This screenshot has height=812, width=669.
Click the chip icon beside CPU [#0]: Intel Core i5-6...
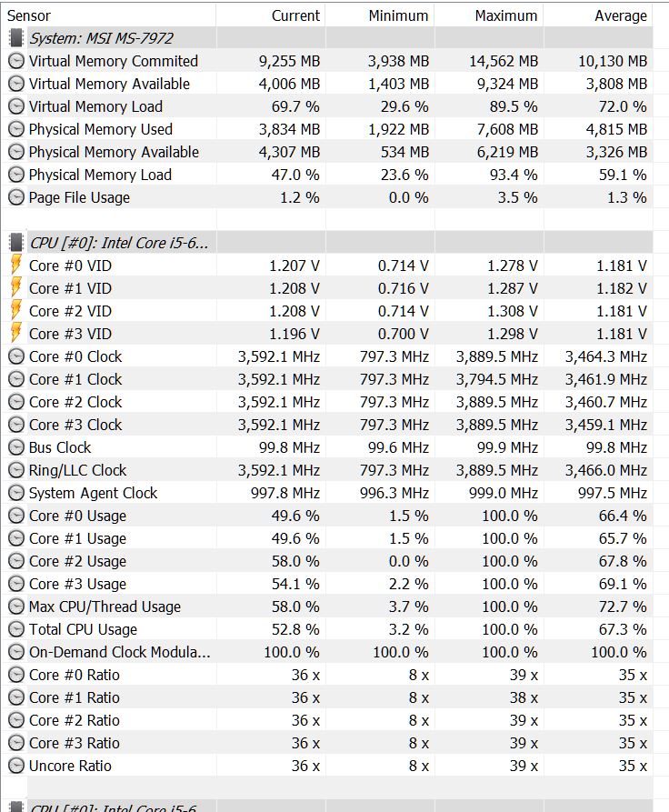pos(16,243)
